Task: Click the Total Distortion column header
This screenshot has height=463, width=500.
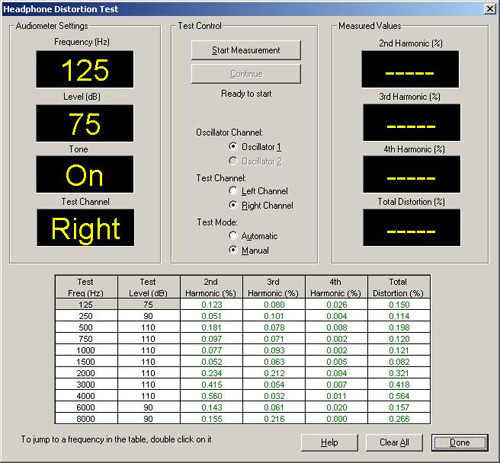Action: pyautogui.click(x=399, y=287)
